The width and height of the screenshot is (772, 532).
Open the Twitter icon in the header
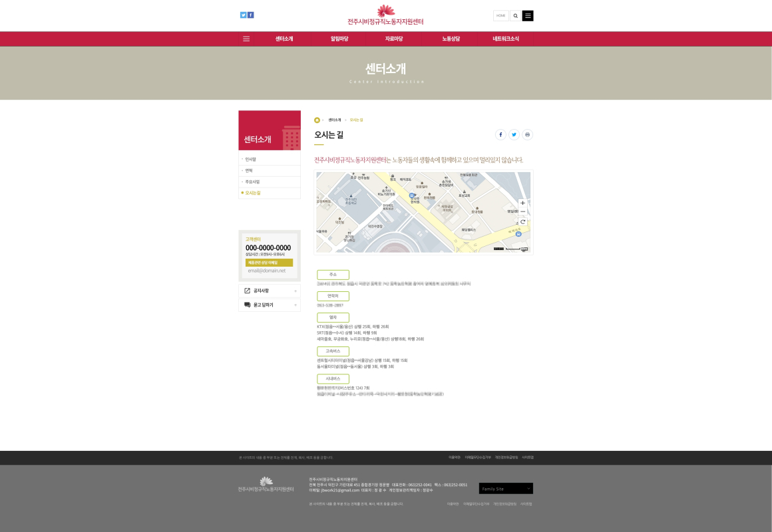pos(243,15)
